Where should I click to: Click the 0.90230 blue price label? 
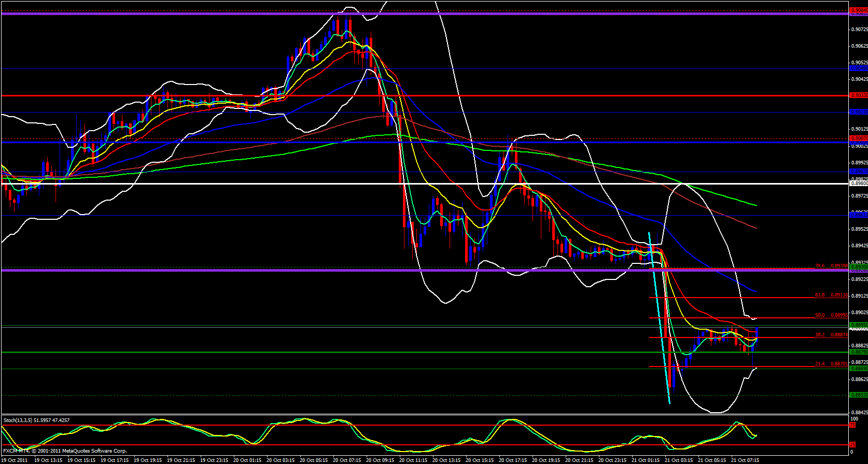coord(858,112)
